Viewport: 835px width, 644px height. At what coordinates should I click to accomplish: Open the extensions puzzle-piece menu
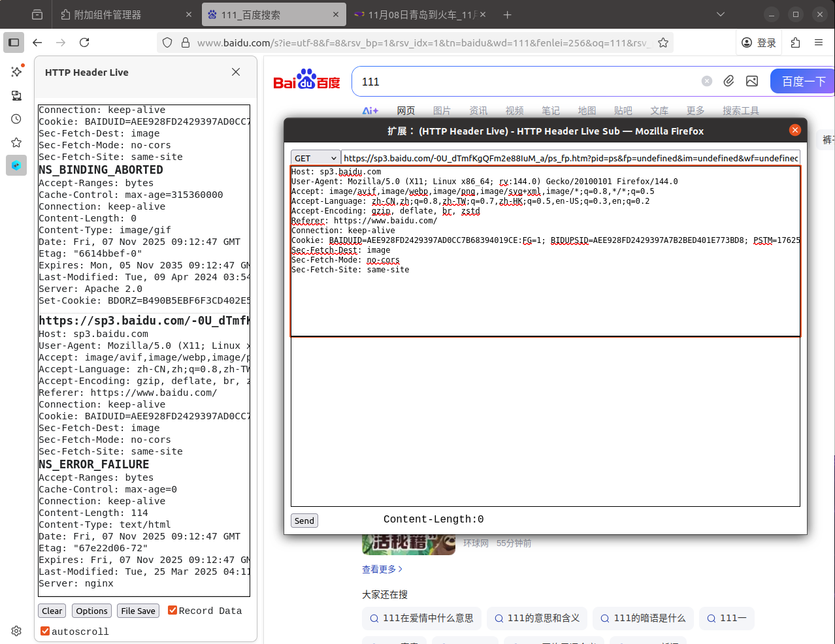coord(795,42)
